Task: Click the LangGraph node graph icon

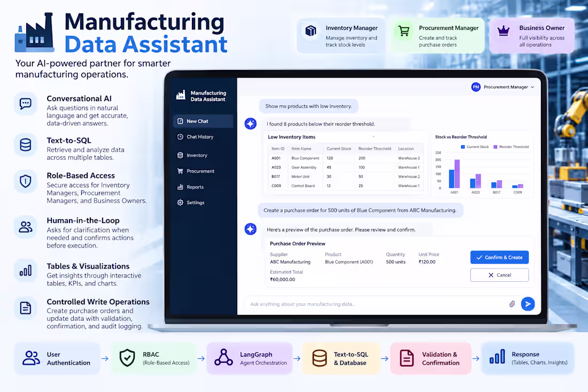Action: pos(223,357)
